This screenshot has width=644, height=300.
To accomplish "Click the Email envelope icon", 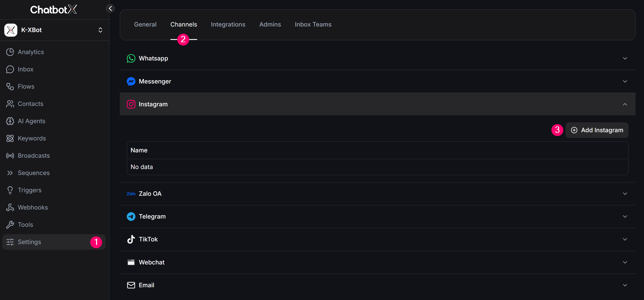I will [131, 285].
